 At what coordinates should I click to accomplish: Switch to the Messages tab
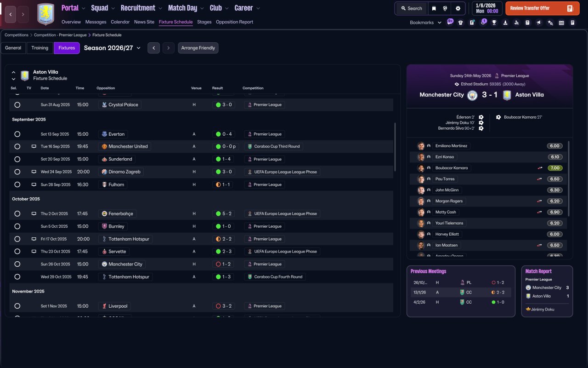coord(96,22)
